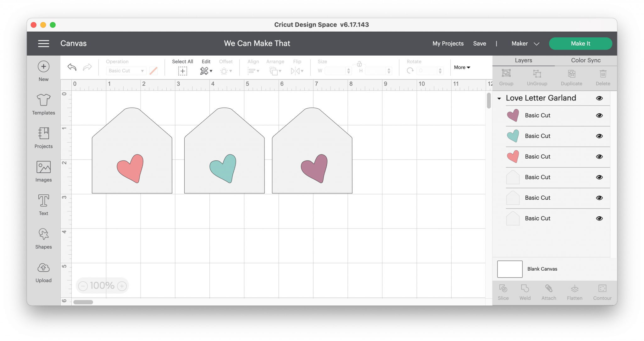This screenshot has width=644, height=341.
Task: Hide the Love Letter Garland group
Action: pos(599,98)
